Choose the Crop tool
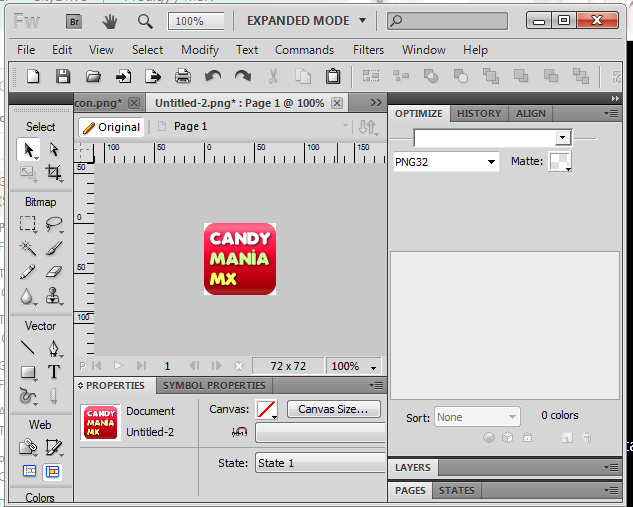This screenshot has height=507, width=633. [54, 173]
